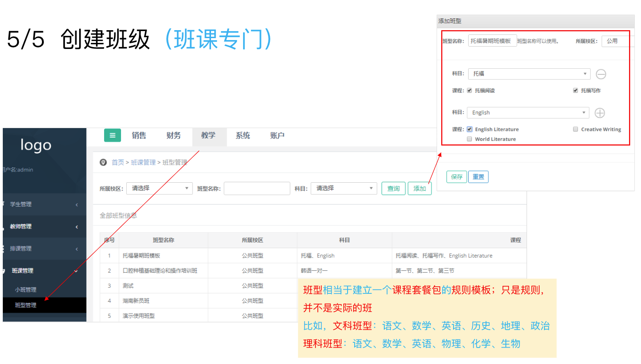This screenshot has width=641, height=364.
Task: Select the 口腔种植基础理论和操作培训班 row name
Action: (x=160, y=271)
